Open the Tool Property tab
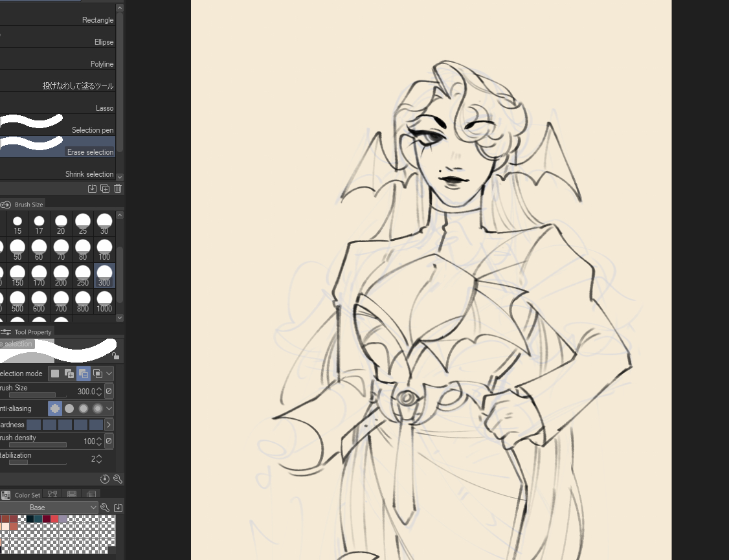 pyautogui.click(x=34, y=332)
